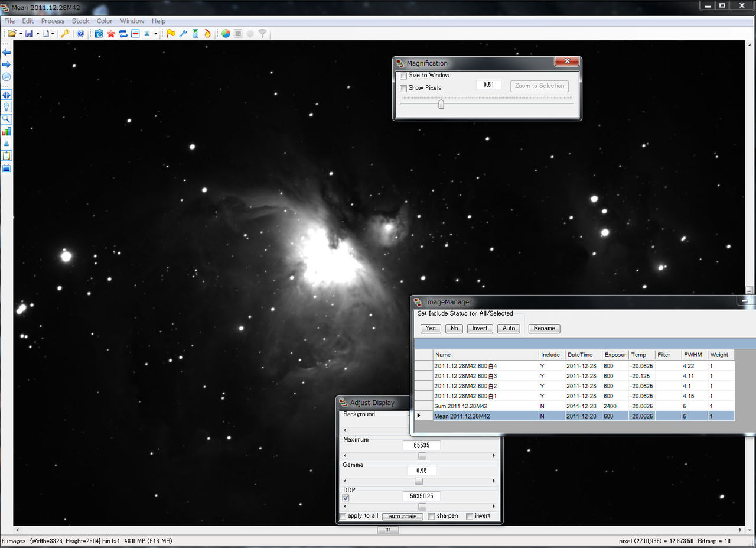Click the clock icon in the sidebar

(x=6, y=77)
